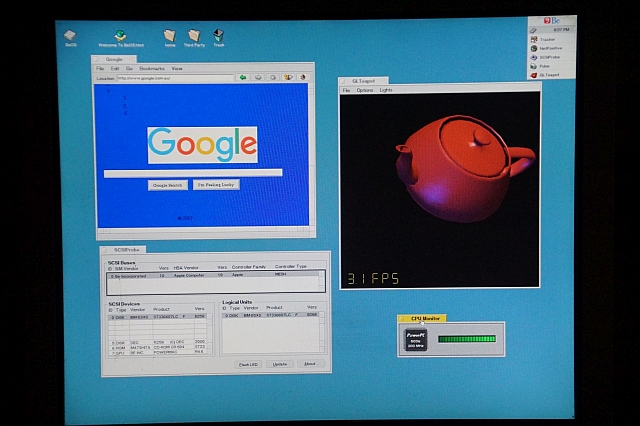
Task: Click the SCSIProbe window title tab
Action: pos(123,250)
